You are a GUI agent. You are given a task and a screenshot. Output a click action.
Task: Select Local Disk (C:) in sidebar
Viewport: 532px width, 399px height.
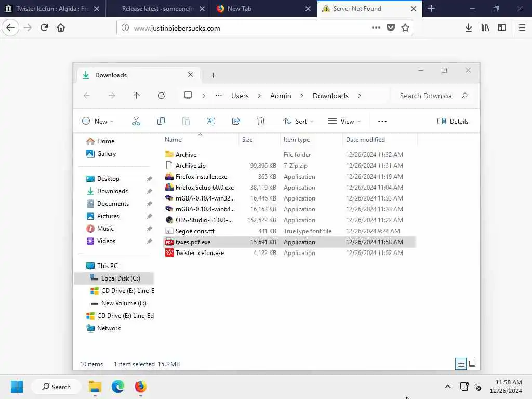(x=114, y=278)
